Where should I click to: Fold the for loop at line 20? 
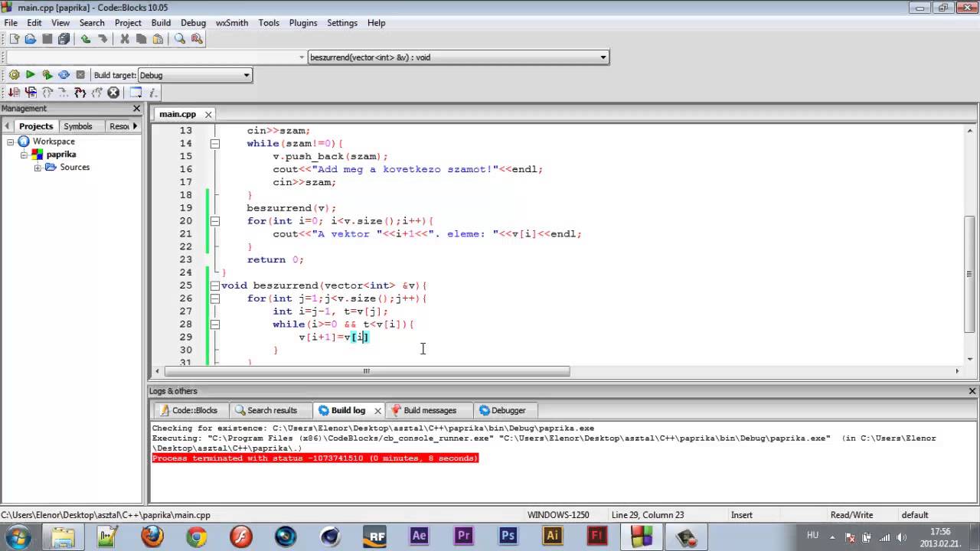pyautogui.click(x=214, y=221)
